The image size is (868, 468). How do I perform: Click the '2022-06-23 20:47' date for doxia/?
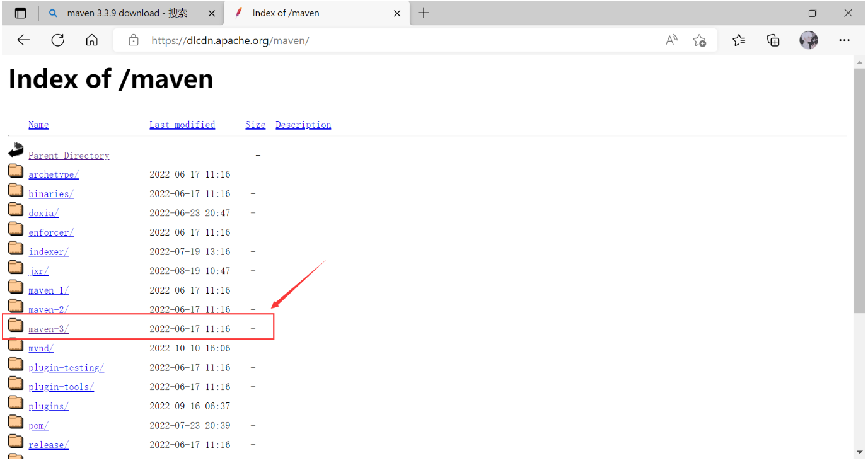tap(190, 213)
